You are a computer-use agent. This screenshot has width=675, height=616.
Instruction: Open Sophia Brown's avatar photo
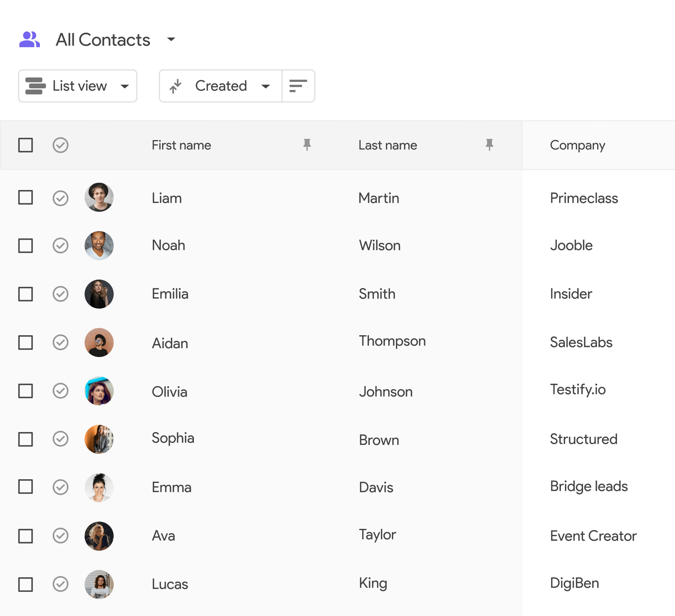[99, 439]
